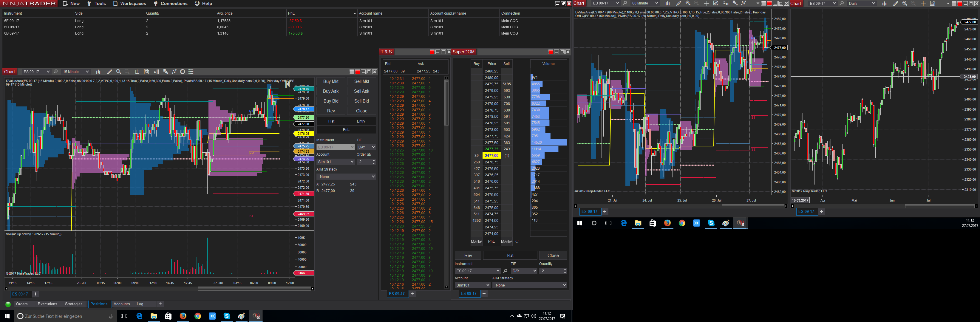Show the data box in Daily chart
Image resolution: width=980 pixels, height=322 pixels.
933,3
